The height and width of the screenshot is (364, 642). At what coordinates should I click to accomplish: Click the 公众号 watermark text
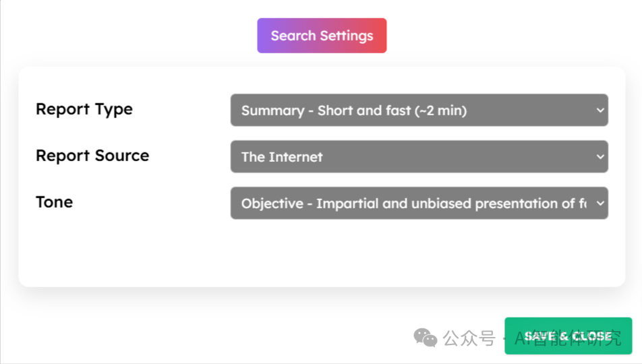click(x=469, y=338)
